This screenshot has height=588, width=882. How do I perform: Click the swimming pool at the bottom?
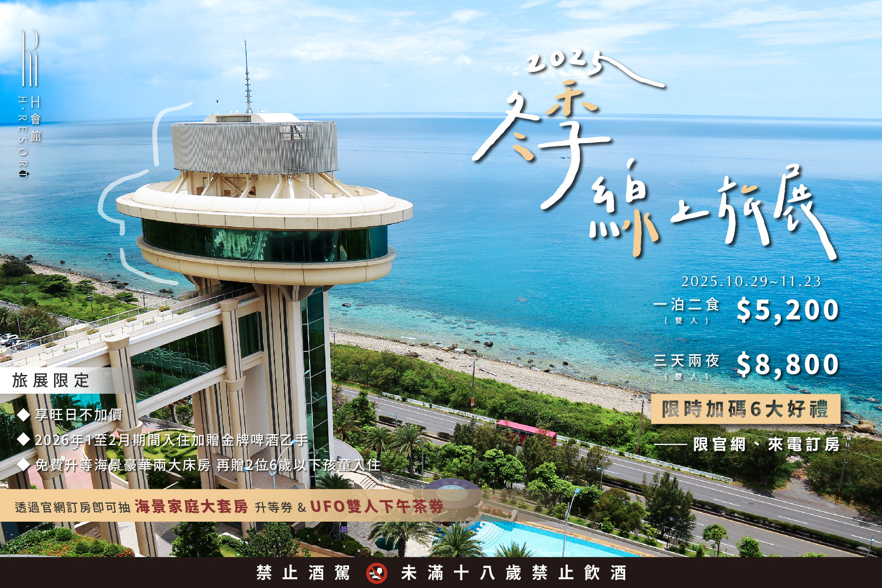(541, 541)
